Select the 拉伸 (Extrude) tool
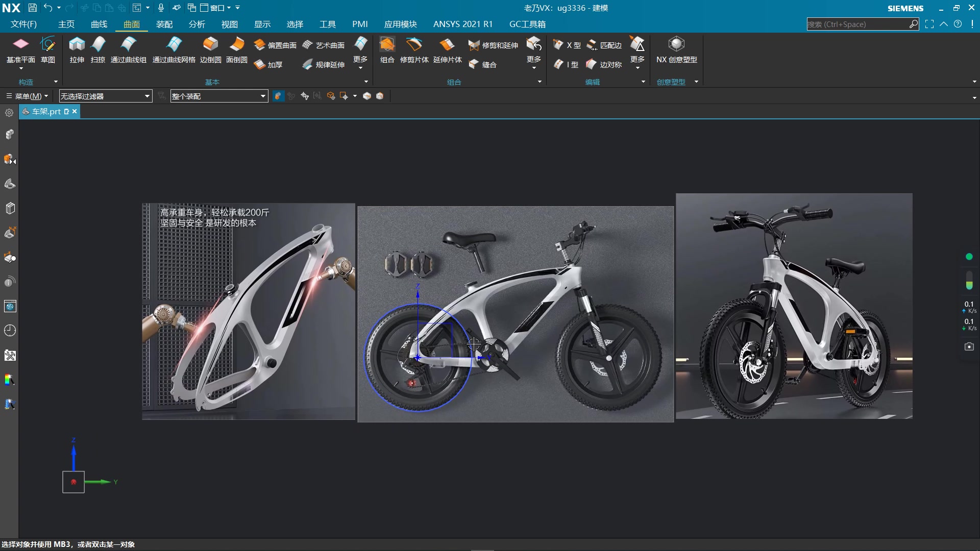980x551 pixels. 77,50
